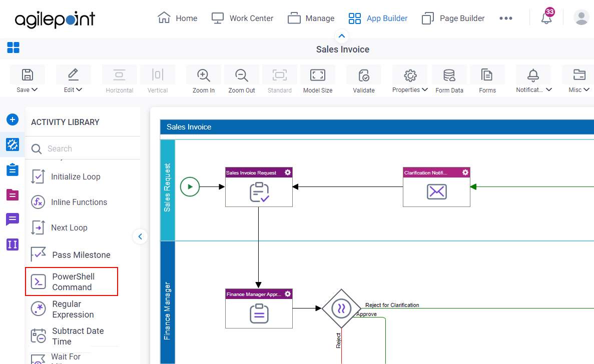
Task: Click the Save toolbar icon
Action: click(x=28, y=75)
